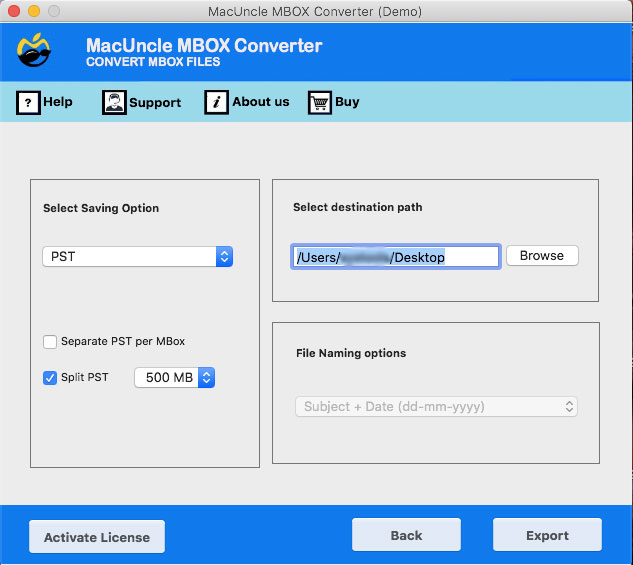Uncheck the Split PST checkbox
The height and width of the screenshot is (565, 633).
[x=50, y=378]
